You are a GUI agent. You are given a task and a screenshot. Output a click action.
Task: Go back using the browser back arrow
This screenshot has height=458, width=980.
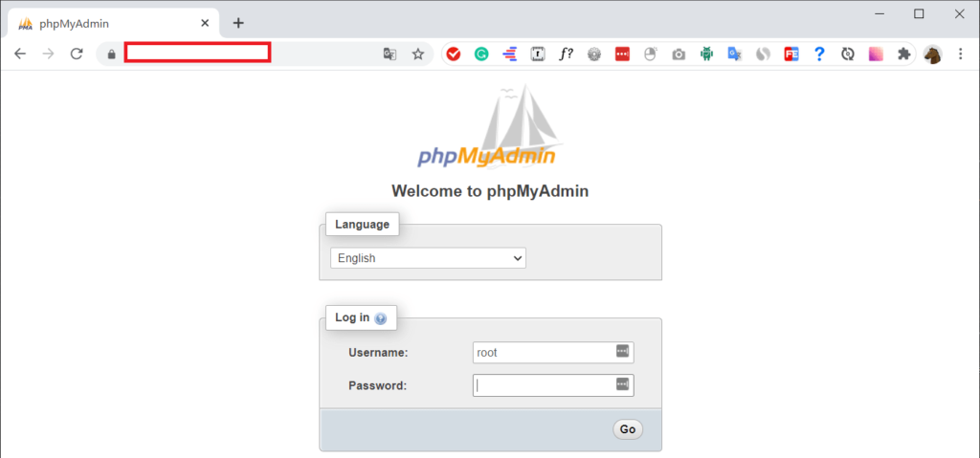(x=20, y=54)
